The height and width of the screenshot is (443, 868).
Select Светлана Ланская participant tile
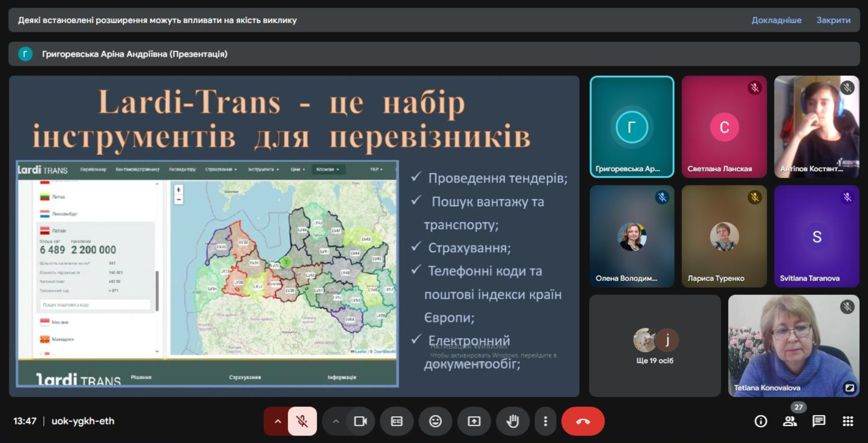pyautogui.click(x=724, y=127)
